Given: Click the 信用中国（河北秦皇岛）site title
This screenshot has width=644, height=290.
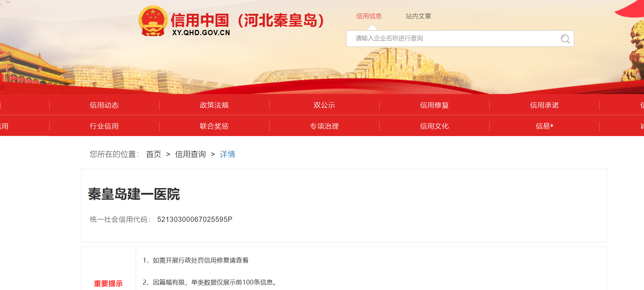Looking at the screenshot, I should 247,21.
